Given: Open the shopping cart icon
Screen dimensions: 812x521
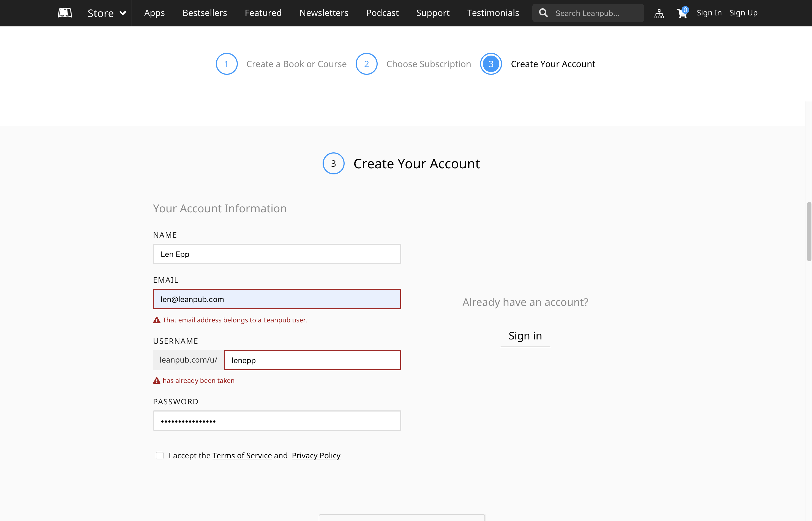Looking at the screenshot, I should click(682, 13).
